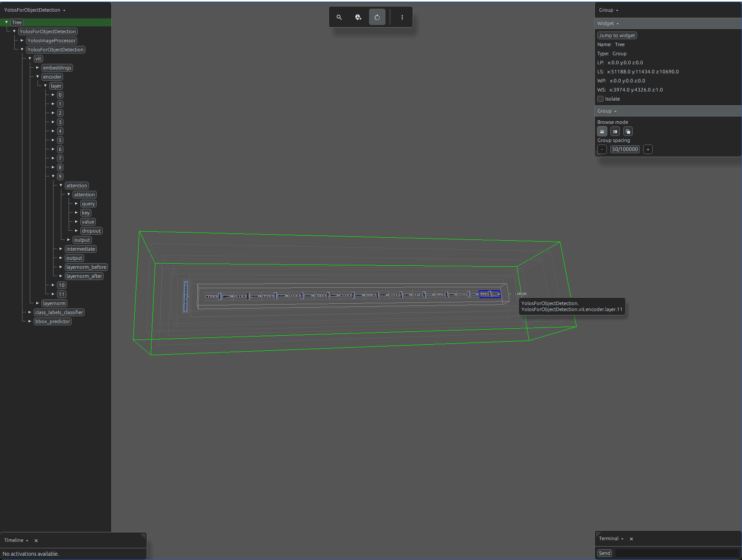
Task: Collapse the encoder node arrow
Action: click(38, 76)
